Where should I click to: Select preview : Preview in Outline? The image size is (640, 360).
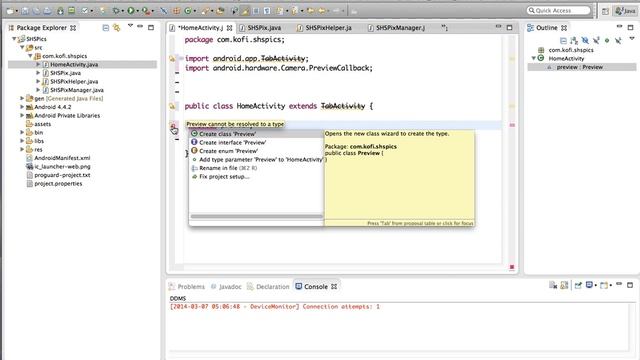581,67
